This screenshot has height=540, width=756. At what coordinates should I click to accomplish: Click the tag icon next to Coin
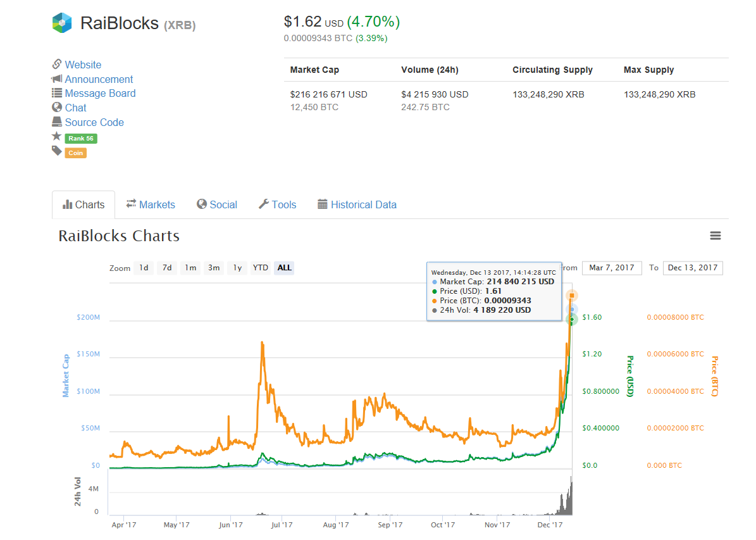[57, 151]
